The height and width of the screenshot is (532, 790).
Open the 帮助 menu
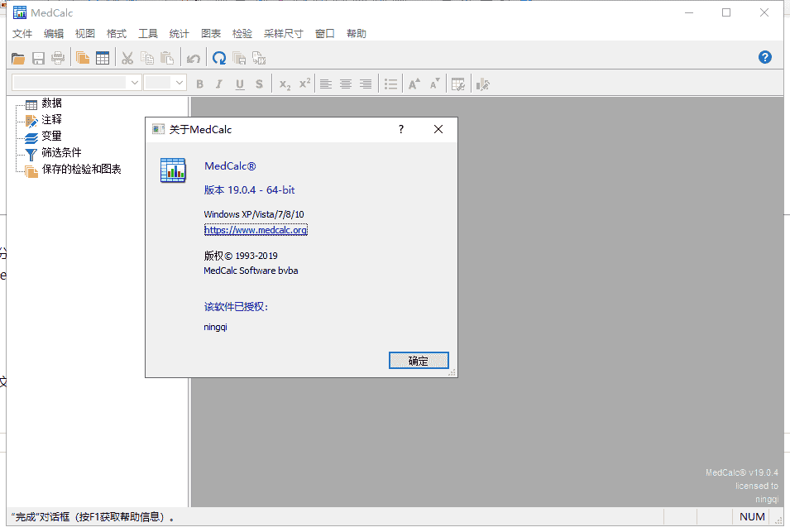[357, 34]
